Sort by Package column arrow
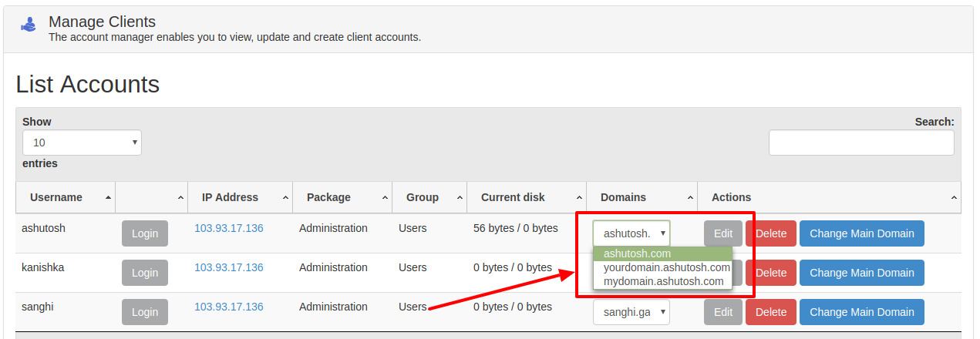The height and width of the screenshot is (339, 980). 384,198
